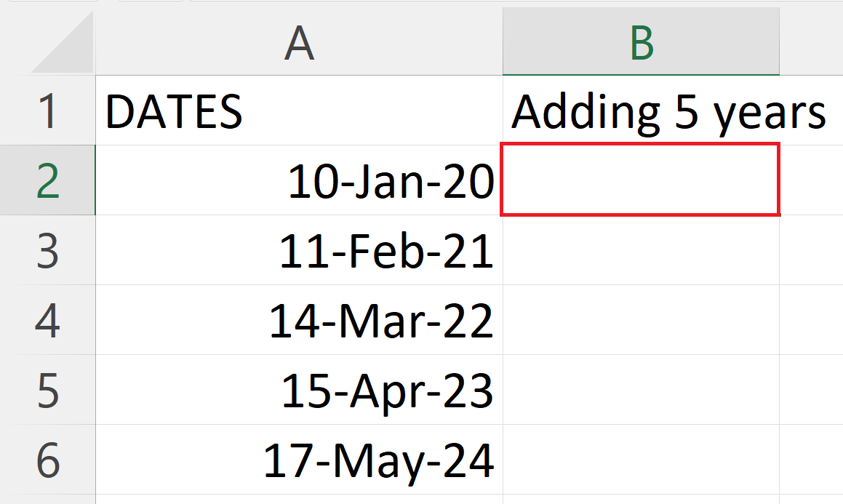Select row 3 header

[x=47, y=250]
